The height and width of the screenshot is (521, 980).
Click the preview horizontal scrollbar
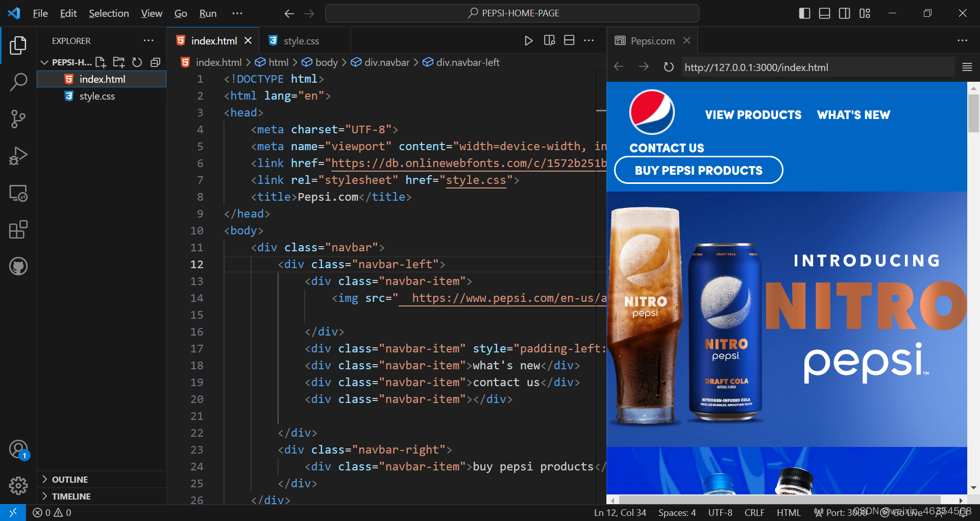point(779,500)
